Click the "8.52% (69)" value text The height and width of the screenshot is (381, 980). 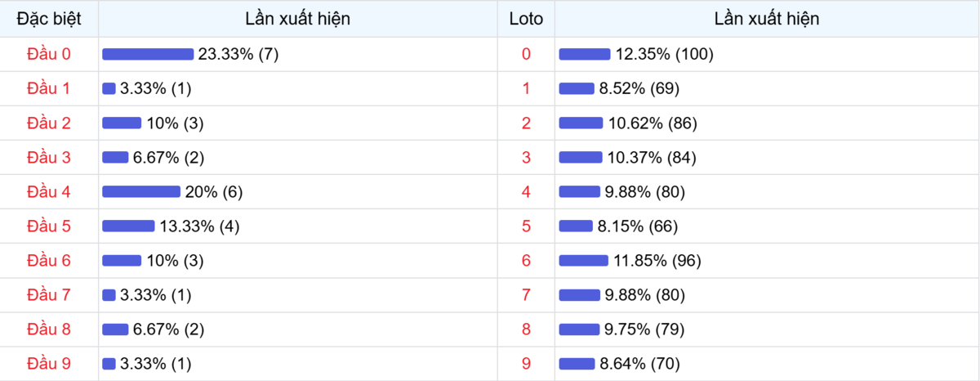coord(639,88)
